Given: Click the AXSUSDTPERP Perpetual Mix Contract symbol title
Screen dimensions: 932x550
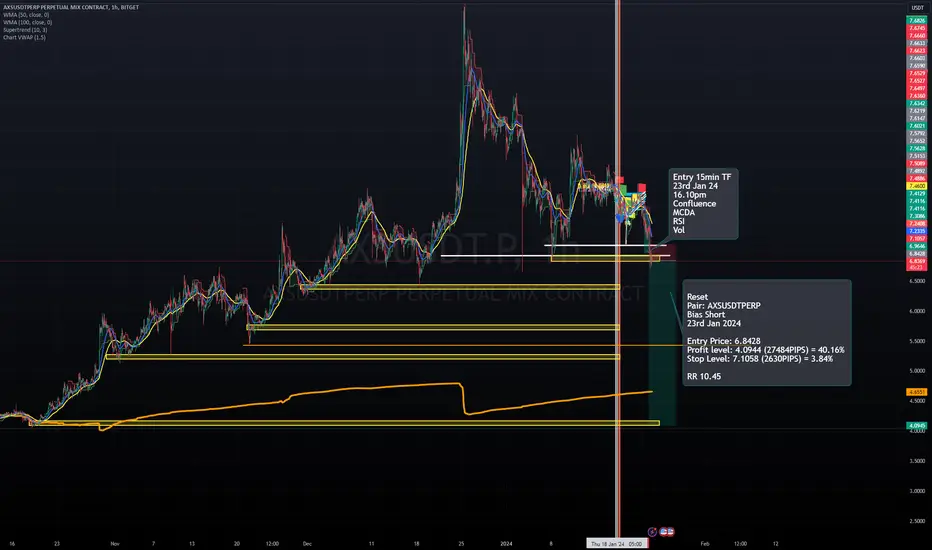Looking at the screenshot, I should 71,7.
